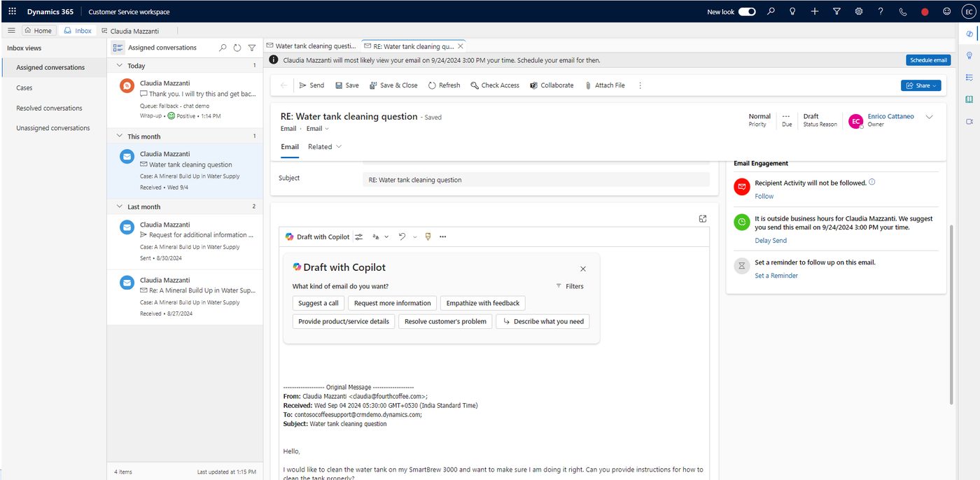Click the Subject input field
This screenshot has width=980, height=480.
tap(536, 180)
